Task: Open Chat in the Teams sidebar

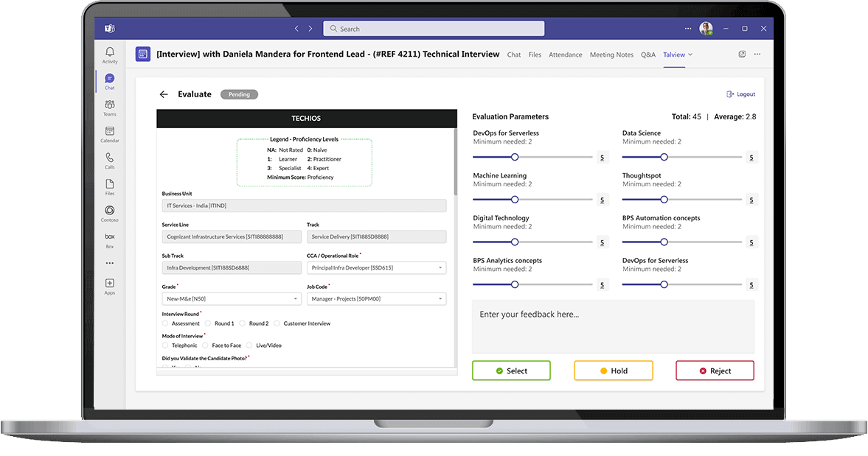Action: pyautogui.click(x=110, y=81)
